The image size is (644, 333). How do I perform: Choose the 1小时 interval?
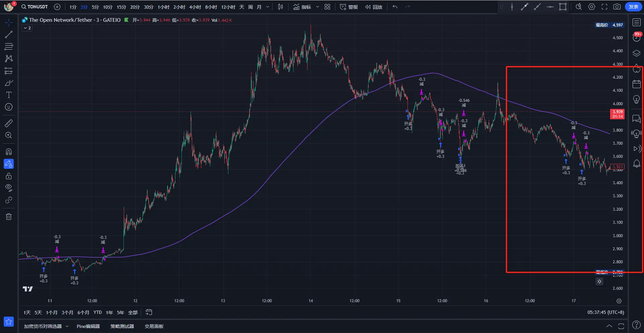pyautogui.click(x=163, y=7)
